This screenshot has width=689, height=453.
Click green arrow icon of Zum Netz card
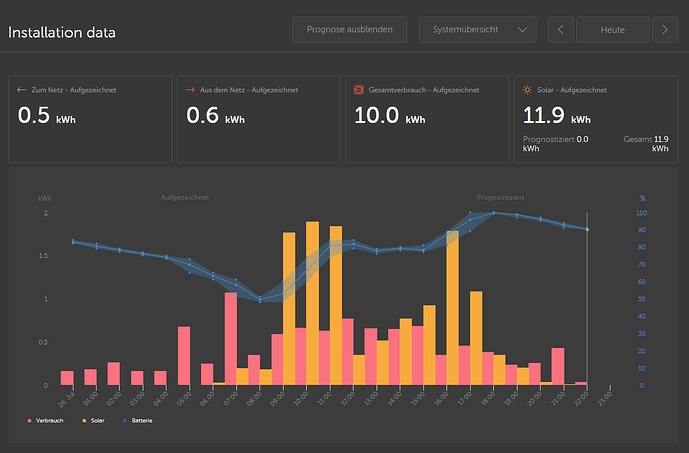21,90
